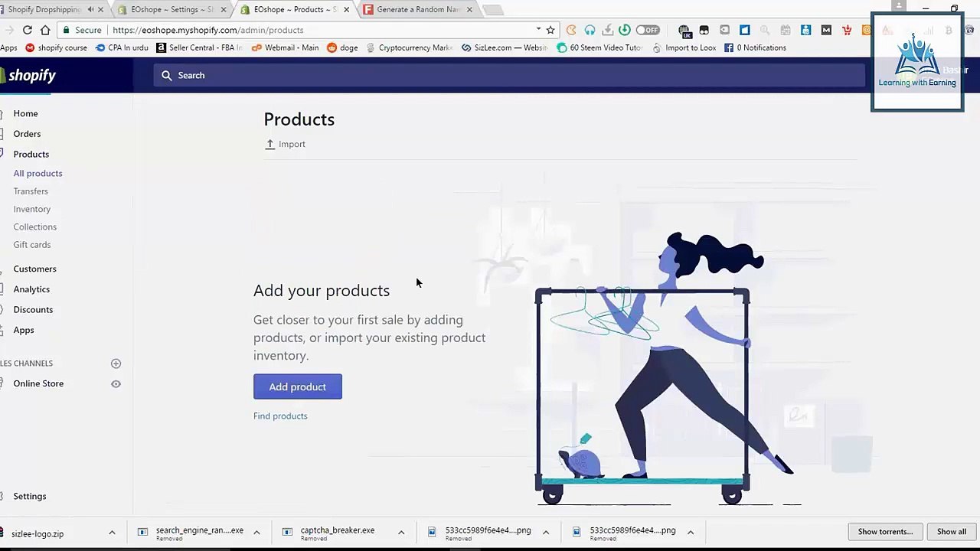Open shopify course bookmark
Image resolution: width=980 pixels, height=551 pixels.
click(57, 47)
